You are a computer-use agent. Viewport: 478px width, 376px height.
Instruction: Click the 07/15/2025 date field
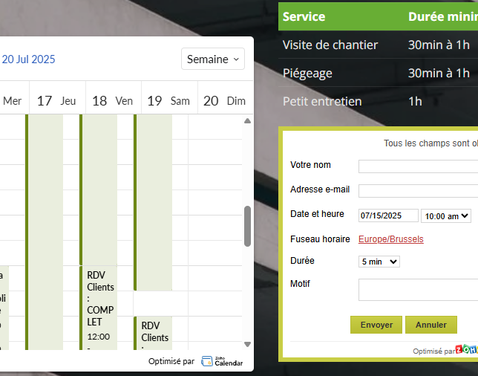click(388, 216)
